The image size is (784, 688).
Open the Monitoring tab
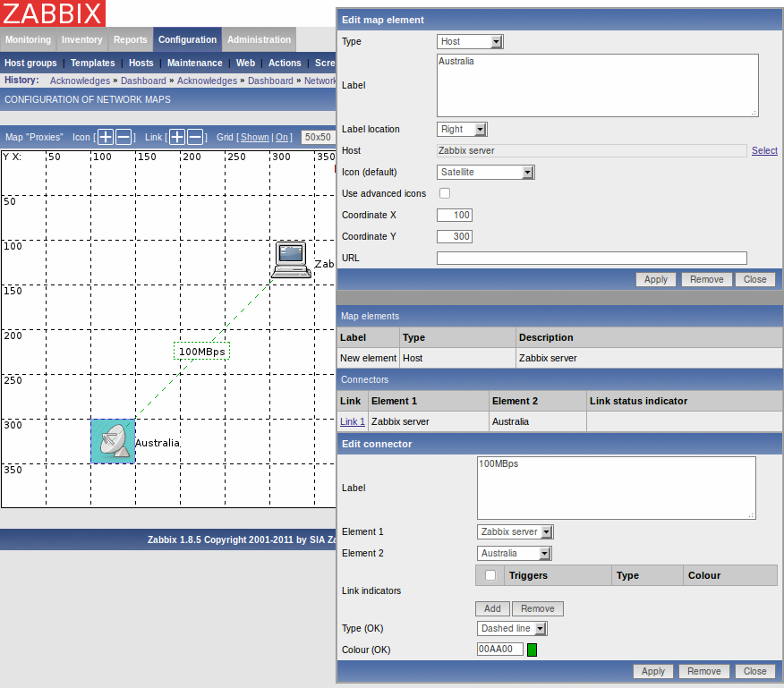pyautogui.click(x=28, y=39)
